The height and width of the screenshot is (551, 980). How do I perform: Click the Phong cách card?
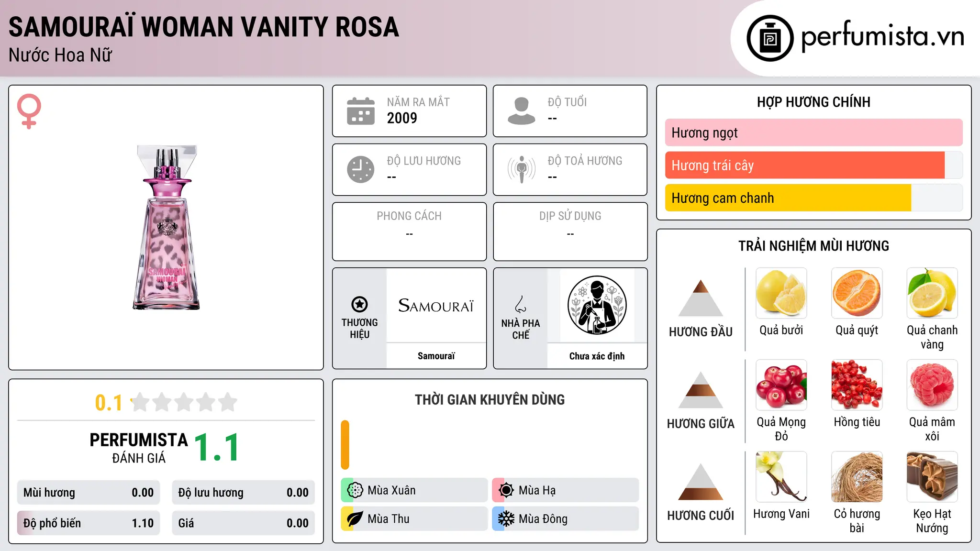(x=409, y=231)
